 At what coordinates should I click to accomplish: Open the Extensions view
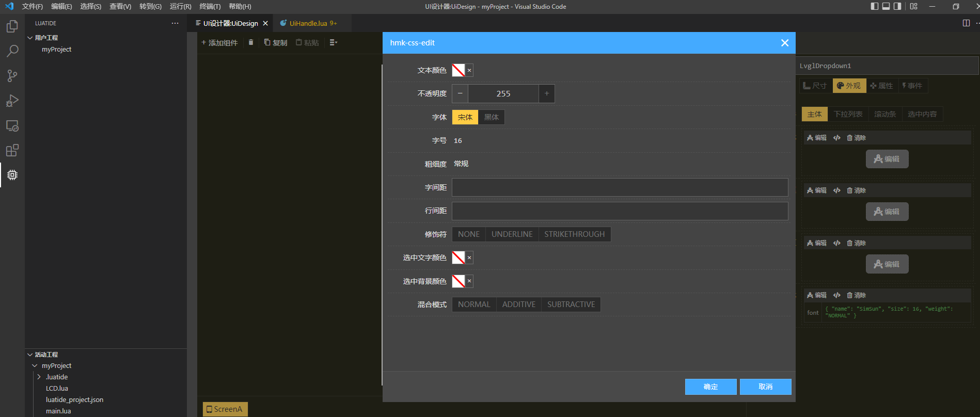12,150
